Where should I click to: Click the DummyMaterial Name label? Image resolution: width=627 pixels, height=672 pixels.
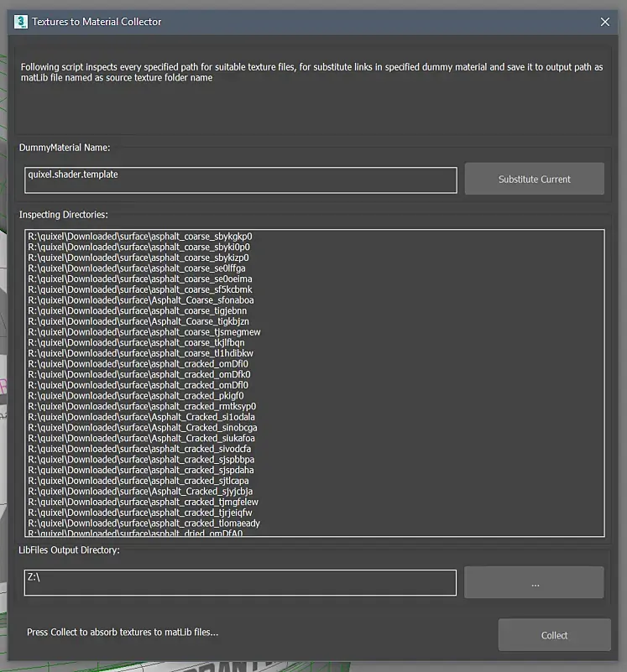65,148
